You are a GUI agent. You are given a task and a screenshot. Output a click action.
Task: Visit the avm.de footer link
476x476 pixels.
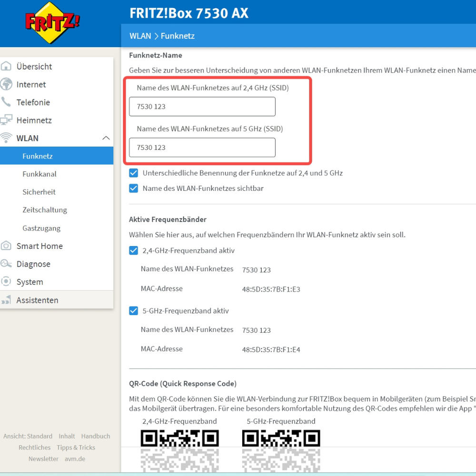pos(75,459)
